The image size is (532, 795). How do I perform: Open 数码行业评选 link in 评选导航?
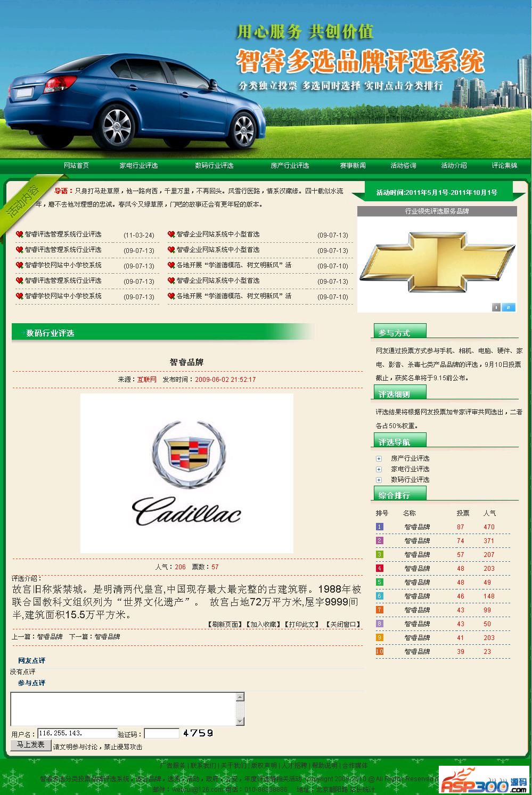(410, 480)
